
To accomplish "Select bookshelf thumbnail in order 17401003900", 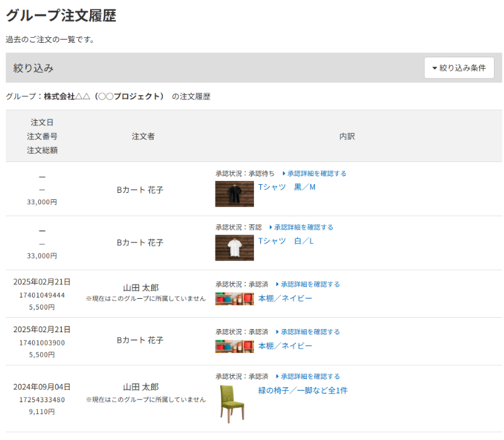I will coord(234,346).
